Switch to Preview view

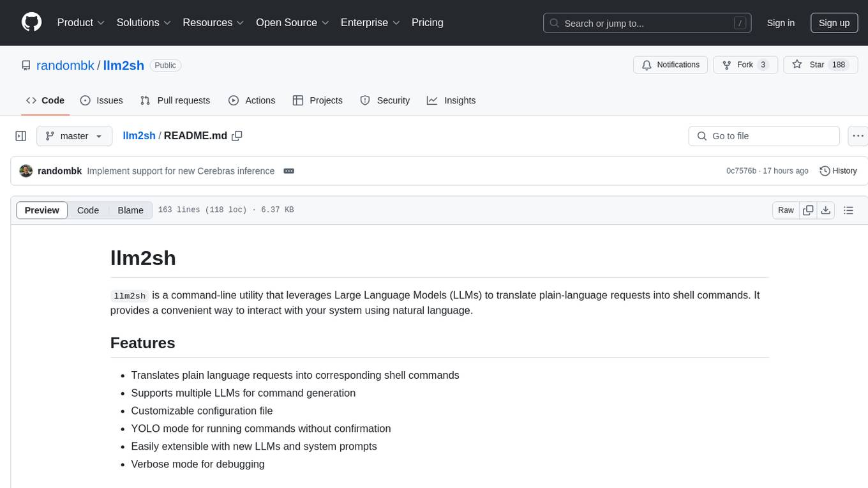click(42, 210)
